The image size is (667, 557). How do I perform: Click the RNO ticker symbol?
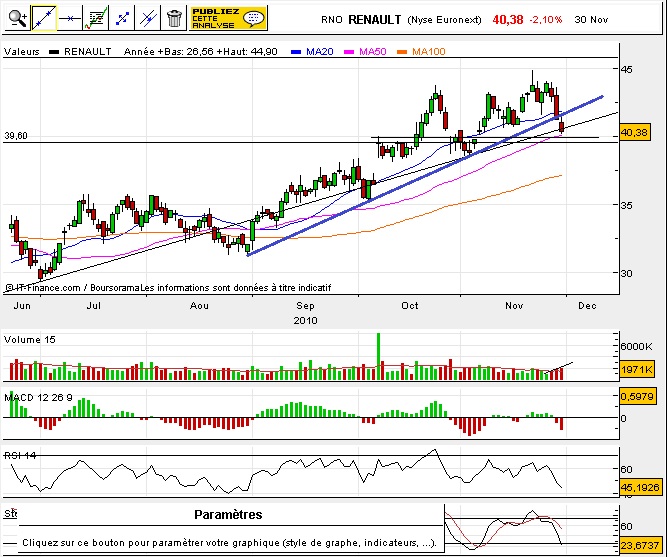point(332,20)
